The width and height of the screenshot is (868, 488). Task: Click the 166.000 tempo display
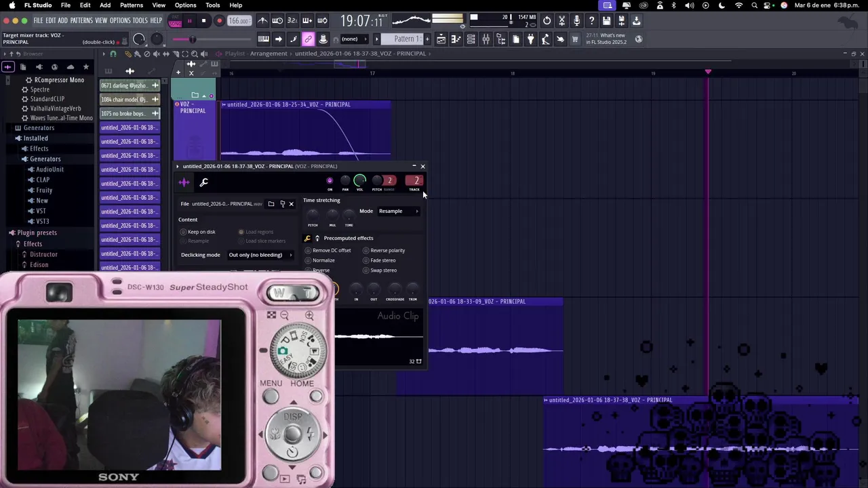[239, 21]
